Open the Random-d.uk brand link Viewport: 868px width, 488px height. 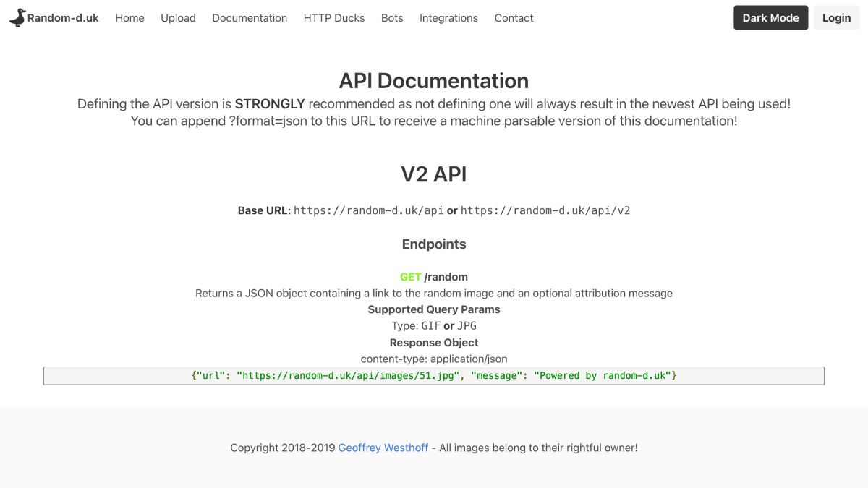pos(54,18)
